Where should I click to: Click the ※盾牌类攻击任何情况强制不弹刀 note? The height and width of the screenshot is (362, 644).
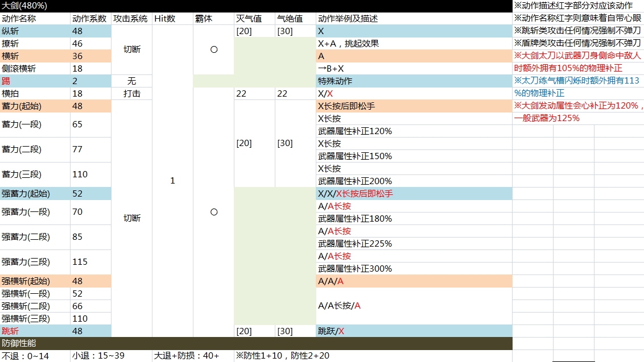(577, 43)
